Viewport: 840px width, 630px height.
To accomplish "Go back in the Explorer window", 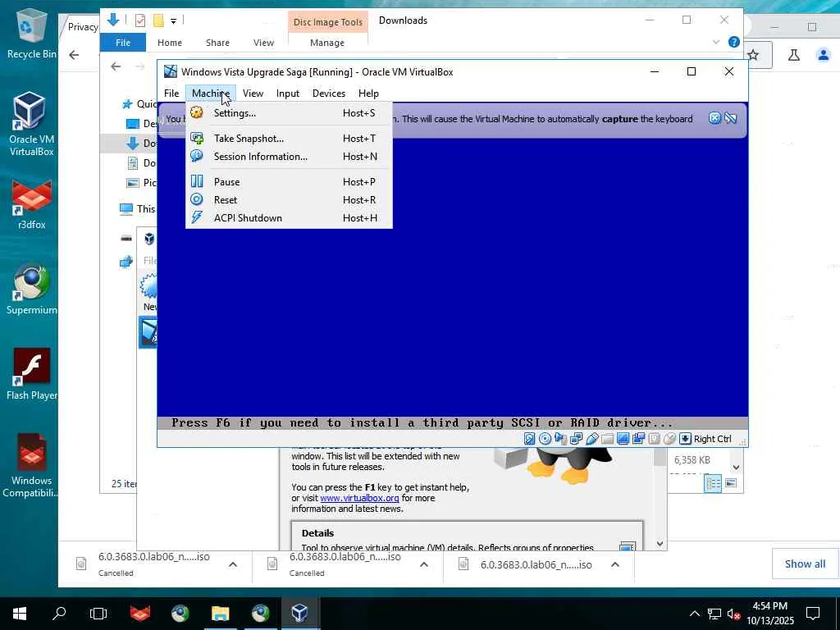I will [116, 66].
